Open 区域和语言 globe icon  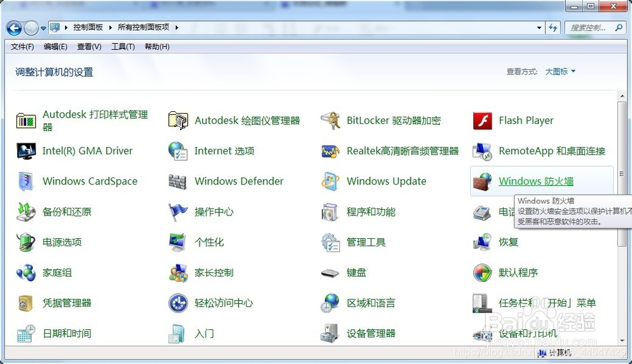(x=331, y=303)
